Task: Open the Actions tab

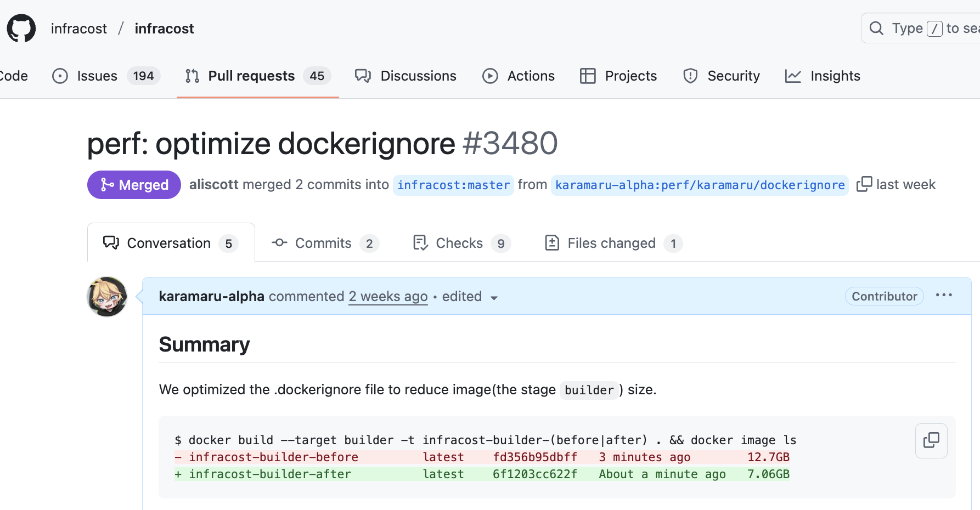Action: coord(519,76)
